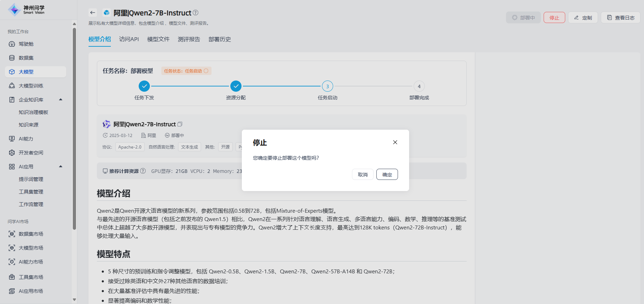The image size is (644, 304).
Task: Click the help icon beside 推荐计算资源
Action: tap(143, 171)
